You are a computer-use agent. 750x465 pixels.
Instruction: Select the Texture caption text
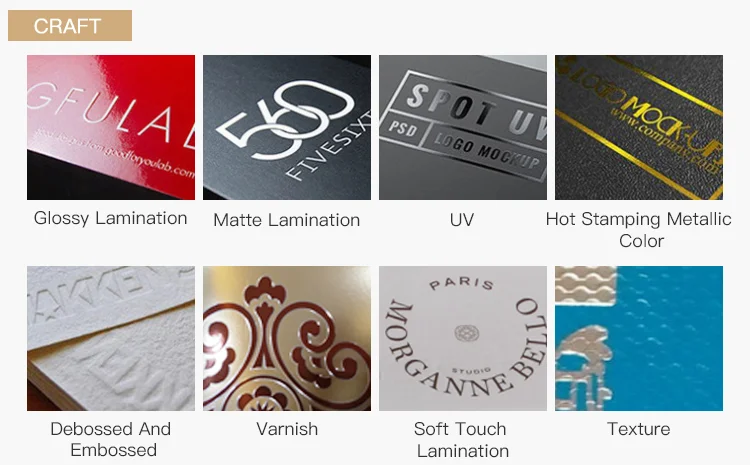coord(639,429)
